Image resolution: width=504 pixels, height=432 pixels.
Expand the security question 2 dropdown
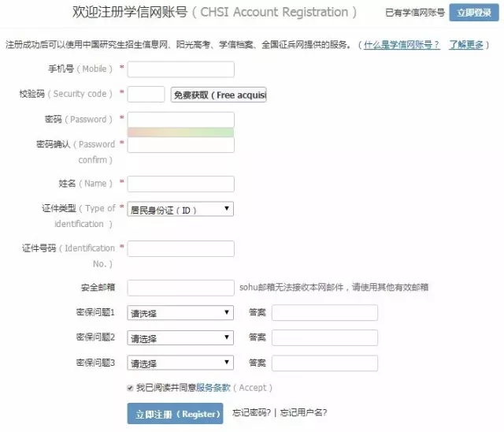(180, 338)
